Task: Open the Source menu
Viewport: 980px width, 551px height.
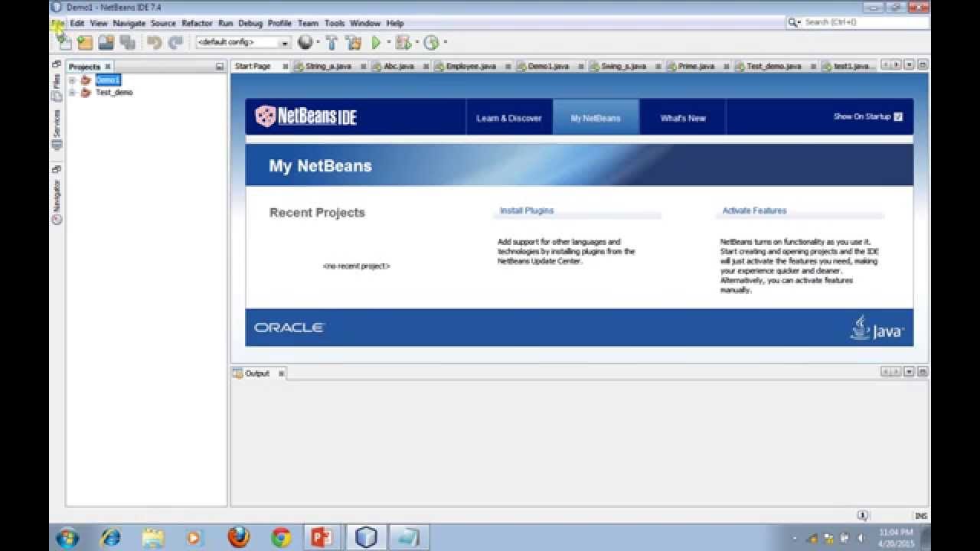Action: click(x=163, y=23)
